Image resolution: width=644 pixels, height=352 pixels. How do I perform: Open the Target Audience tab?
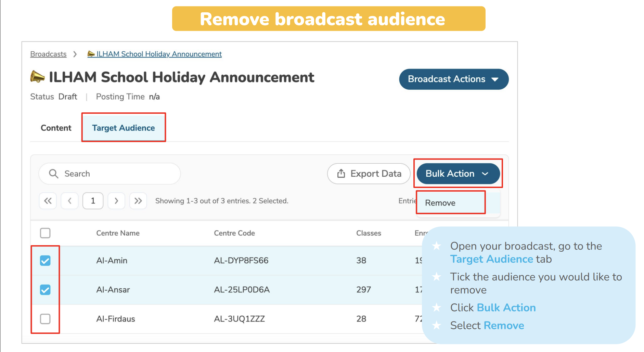click(x=124, y=128)
